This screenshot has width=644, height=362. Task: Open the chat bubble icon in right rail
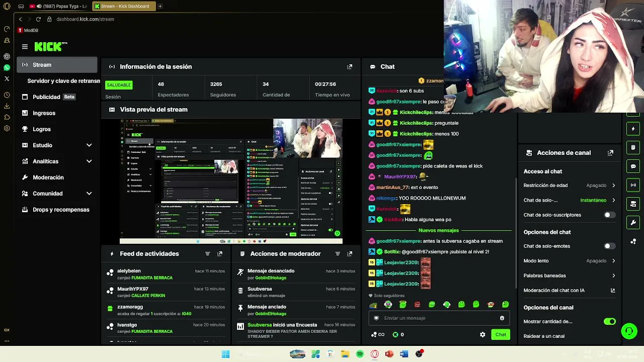633,166
